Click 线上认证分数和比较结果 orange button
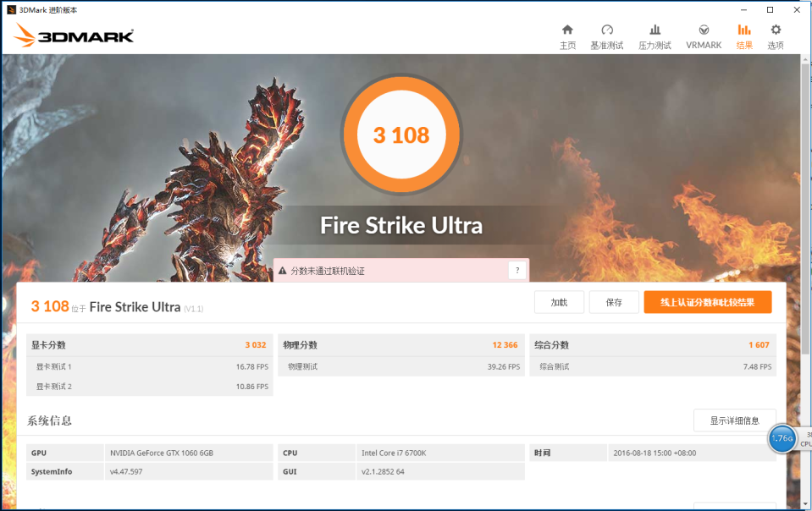This screenshot has height=511, width=812. click(707, 302)
